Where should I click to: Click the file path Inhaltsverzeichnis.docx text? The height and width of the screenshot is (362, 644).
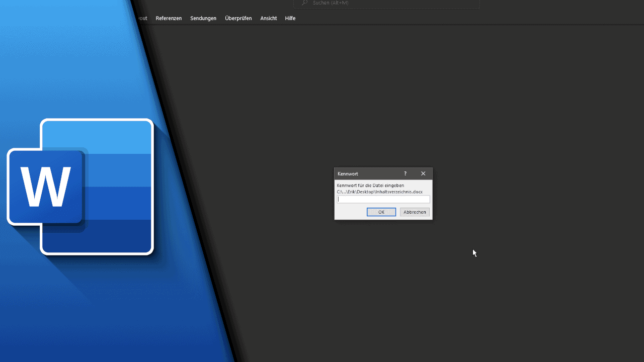pyautogui.click(x=380, y=192)
